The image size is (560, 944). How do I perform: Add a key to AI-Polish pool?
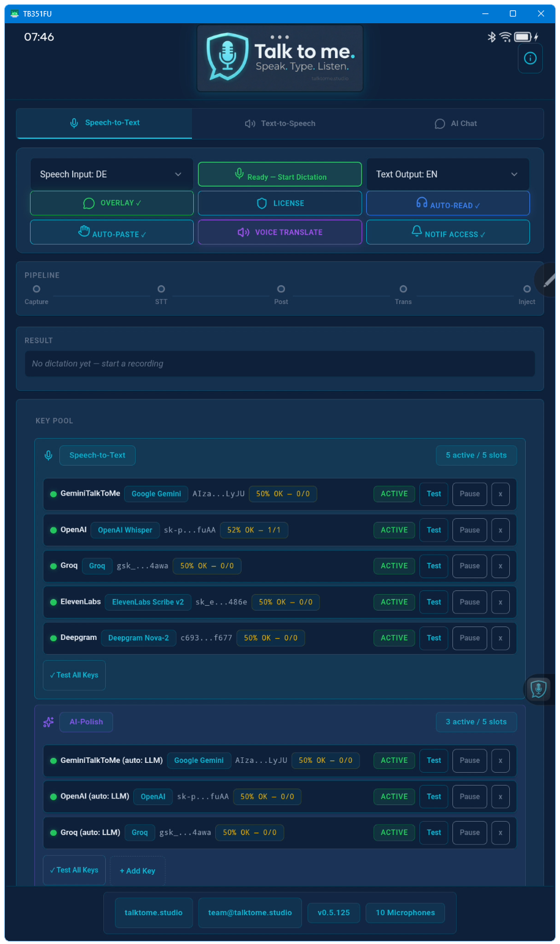138,871
